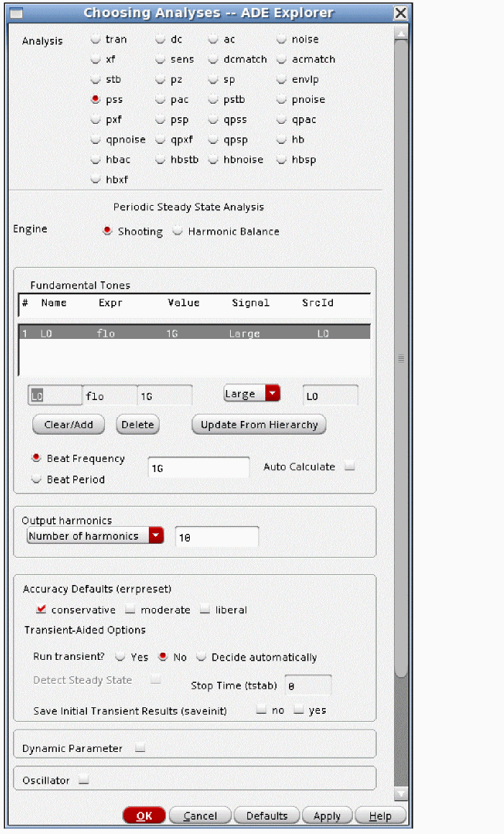Choose the stb analysis radio button
Viewport: 504px width, 834px height.
(96, 79)
